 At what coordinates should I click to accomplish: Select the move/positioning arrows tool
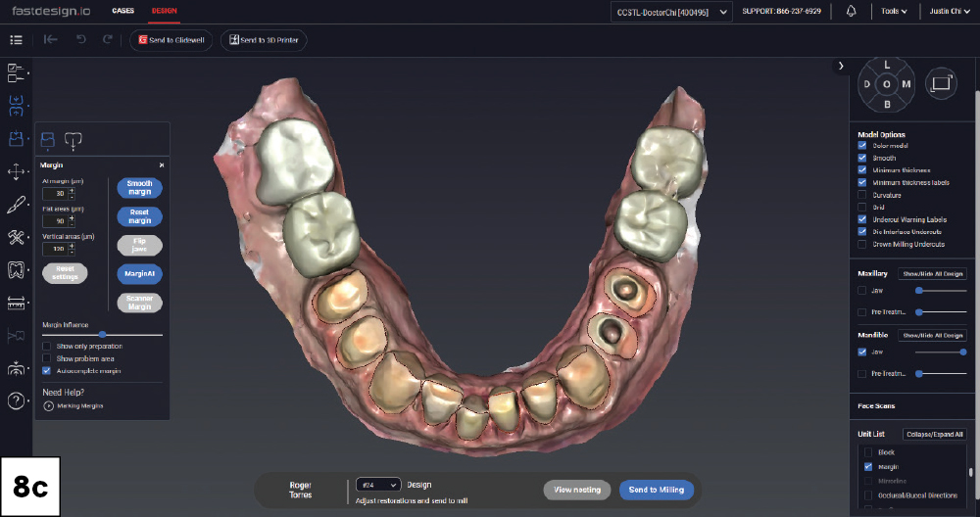tap(16, 171)
